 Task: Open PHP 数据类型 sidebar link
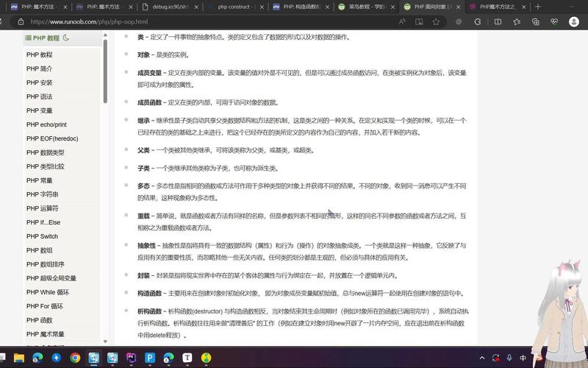(46, 152)
